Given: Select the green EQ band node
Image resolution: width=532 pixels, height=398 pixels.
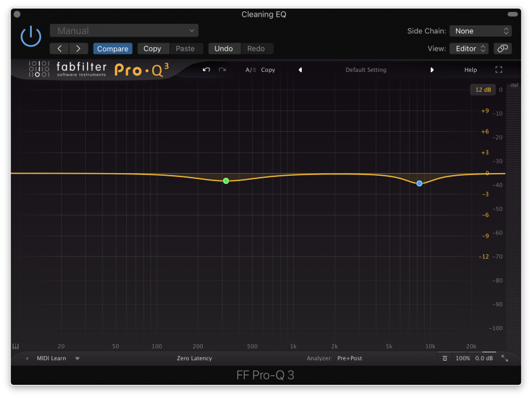Looking at the screenshot, I should pyautogui.click(x=226, y=180).
